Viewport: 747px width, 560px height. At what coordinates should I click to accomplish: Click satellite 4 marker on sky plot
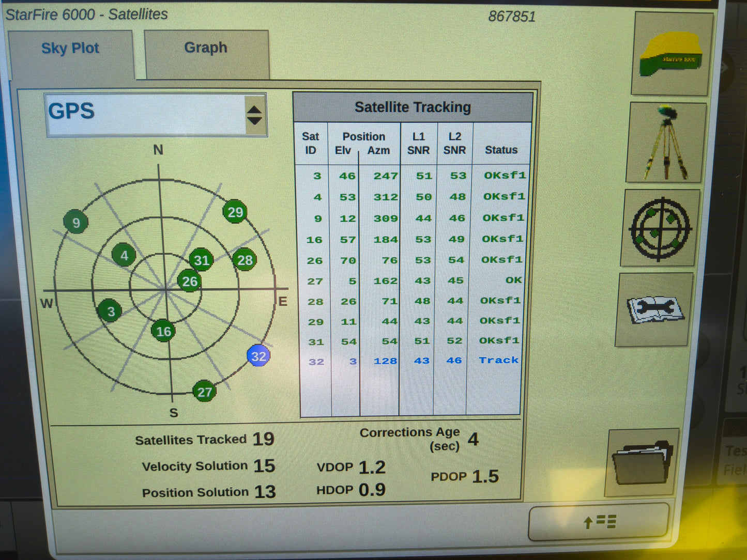click(x=124, y=255)
